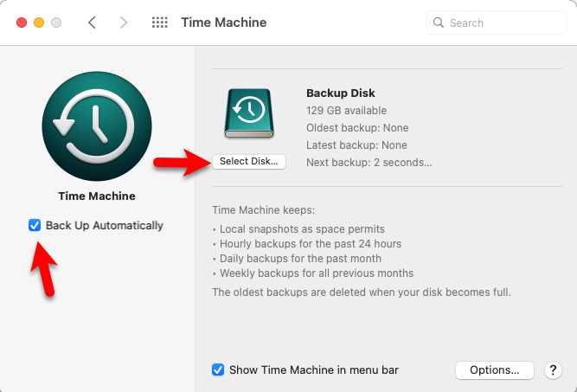Screen dimensions: 577x392
Task: Open help with the question mark button
Action: 554,370
